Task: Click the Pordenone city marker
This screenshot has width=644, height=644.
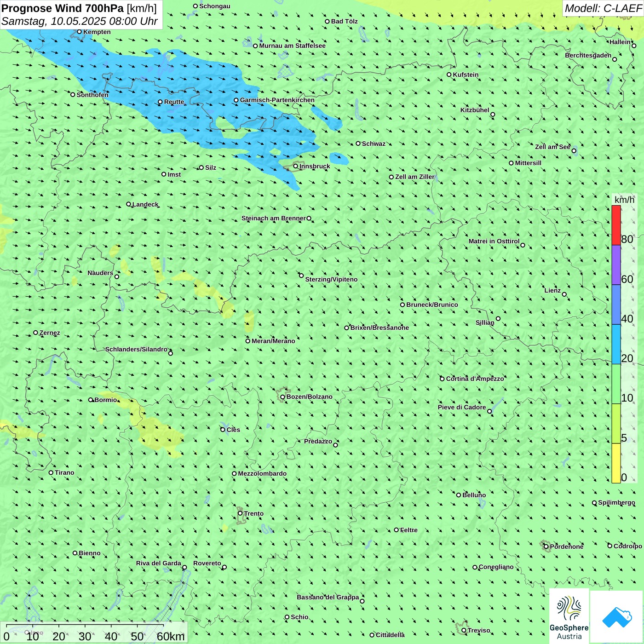Action: pyautogui.click(x=546, y=546)
